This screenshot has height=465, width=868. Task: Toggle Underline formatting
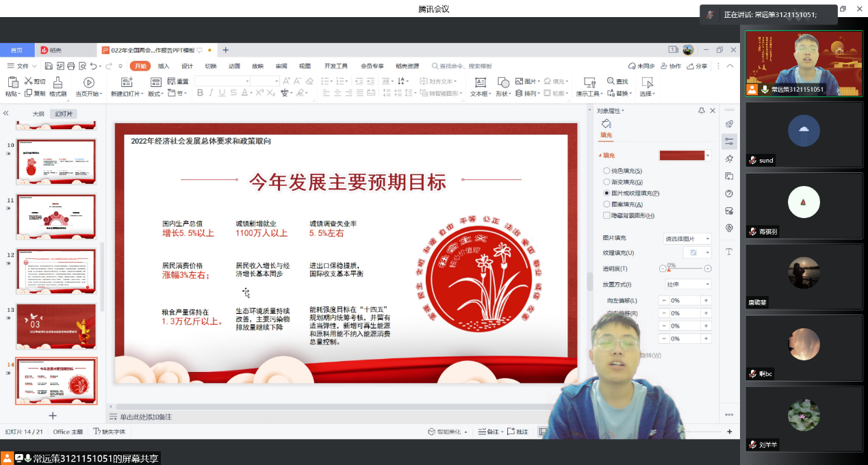tap(223, 94)
